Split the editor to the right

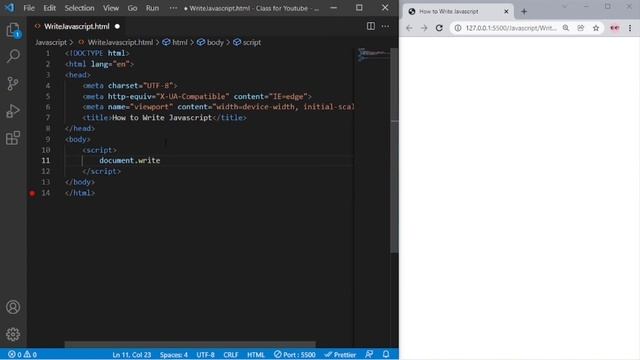pos(371,26)
